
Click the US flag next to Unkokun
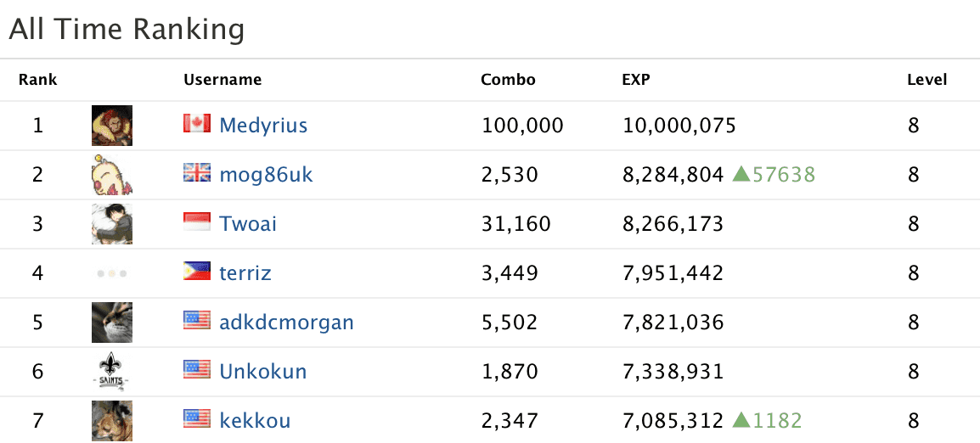pos(197,370)
